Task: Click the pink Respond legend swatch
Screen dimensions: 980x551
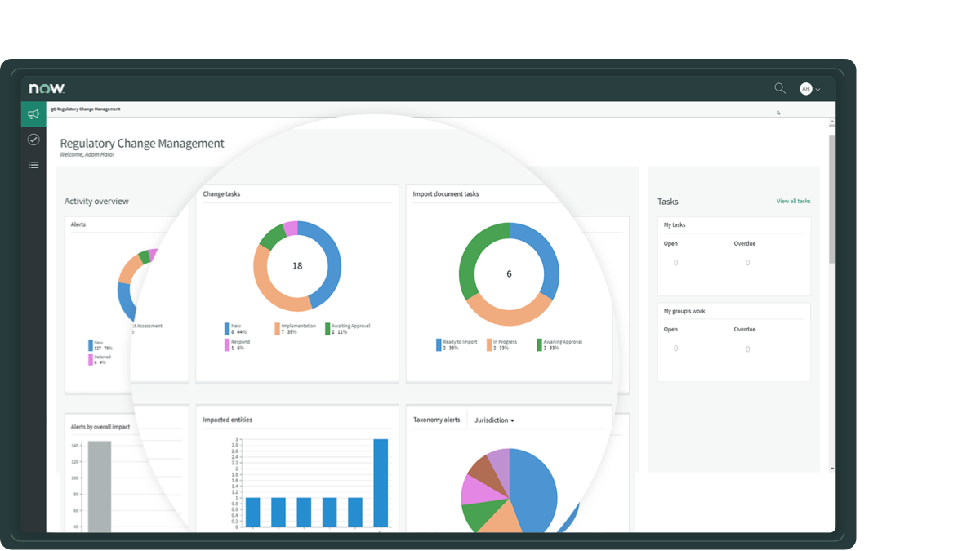Action: click(x=227, y=345)
